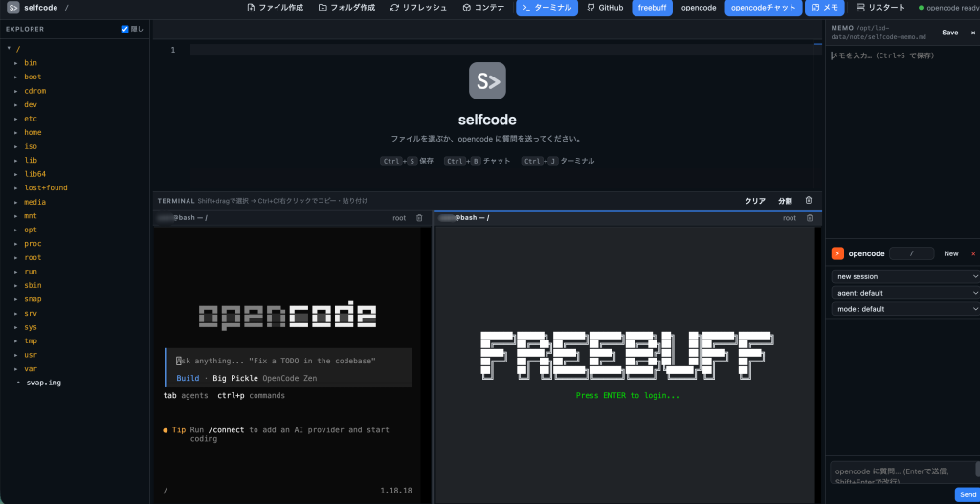Close right bash terminal with trash icon

tap(810, 218)
